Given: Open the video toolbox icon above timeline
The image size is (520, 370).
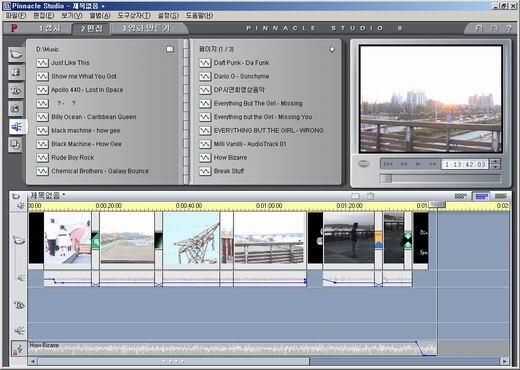Looking at the screenshot, I should tap(16, 196).
